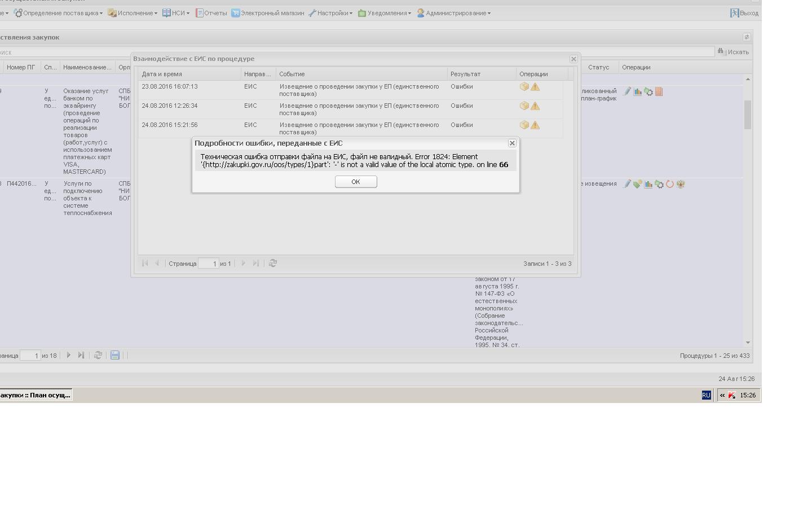
Task: Click the page number field in EIS window
Action: (209, 264)
